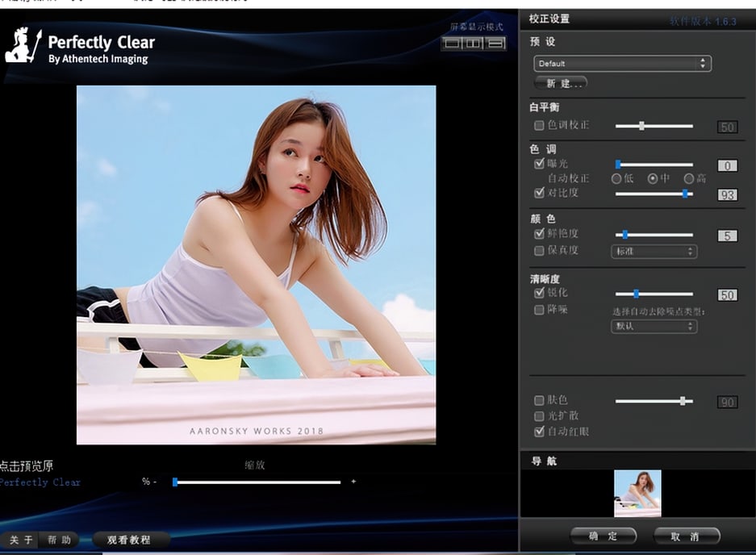Enable the 光扩散 light diffusion checkbox
The image size is (756, 555).
tap(539, 415)
